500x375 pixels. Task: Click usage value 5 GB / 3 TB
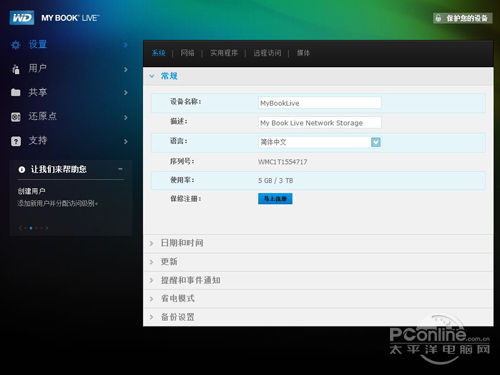tap(276, 181)
